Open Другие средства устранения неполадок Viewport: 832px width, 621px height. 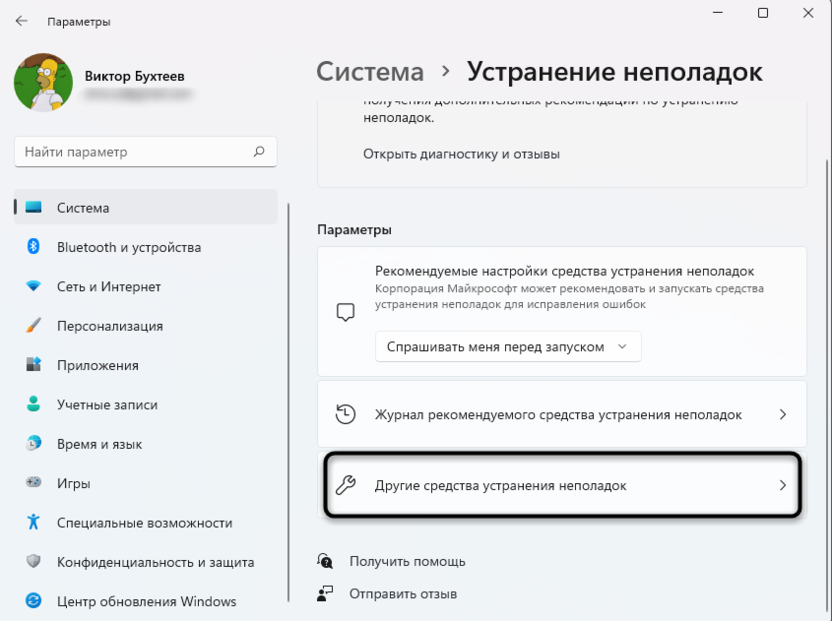tap(560, 483)
